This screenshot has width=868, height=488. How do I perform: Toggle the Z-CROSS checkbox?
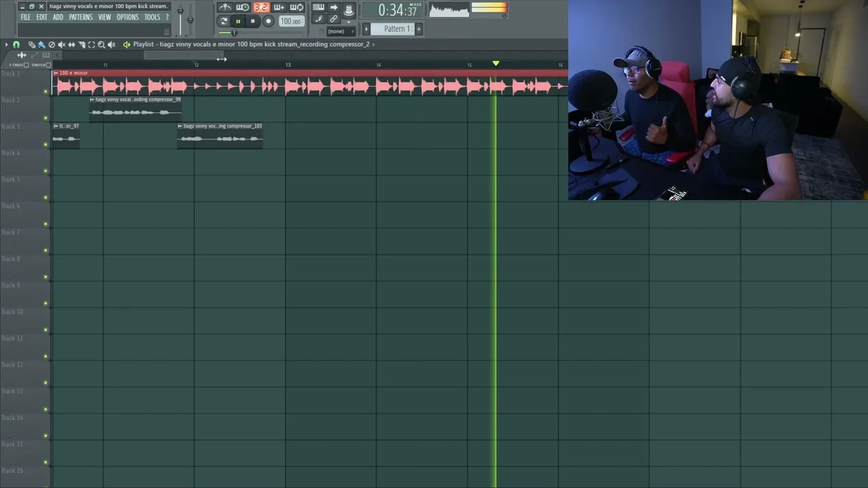click(x=26, y=65)
